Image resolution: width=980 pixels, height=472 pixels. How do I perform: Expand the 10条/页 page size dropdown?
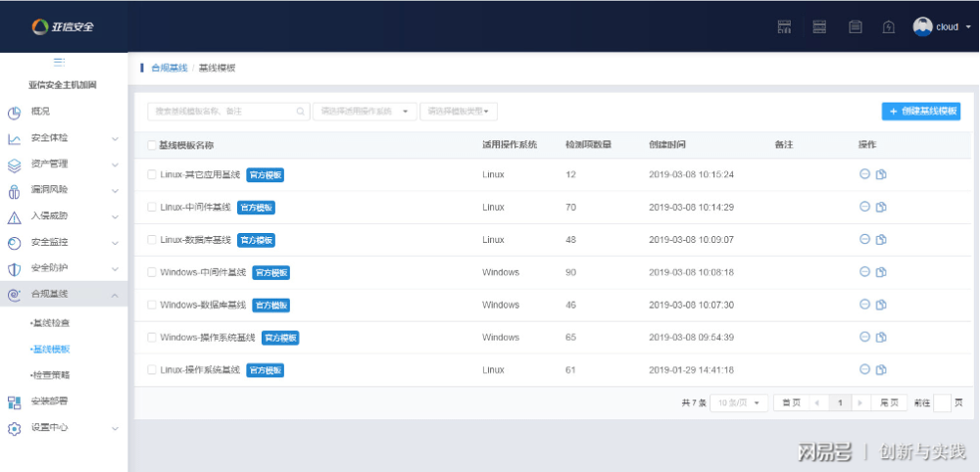point(739,402)
